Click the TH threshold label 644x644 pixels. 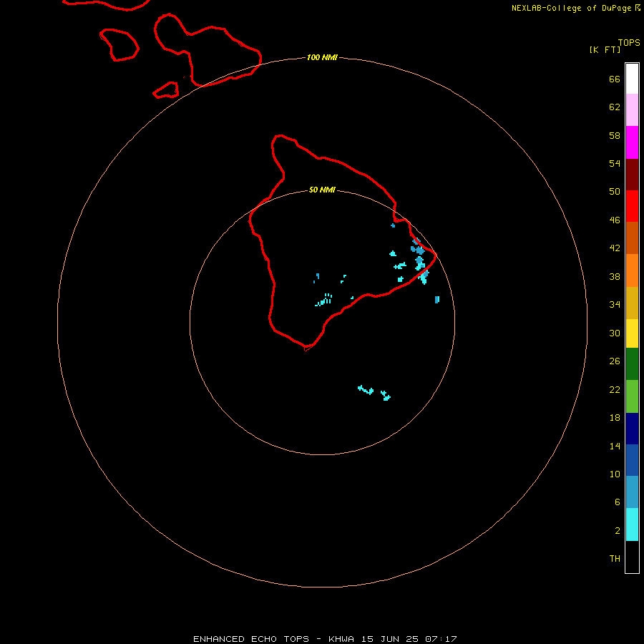click(x=615, y=559)
